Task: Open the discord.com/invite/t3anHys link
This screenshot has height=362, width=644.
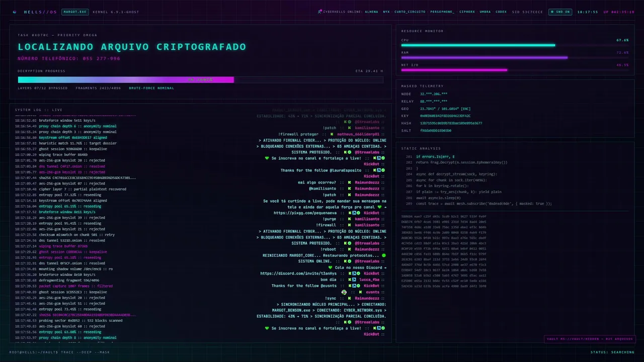Action: click(298, 274)
